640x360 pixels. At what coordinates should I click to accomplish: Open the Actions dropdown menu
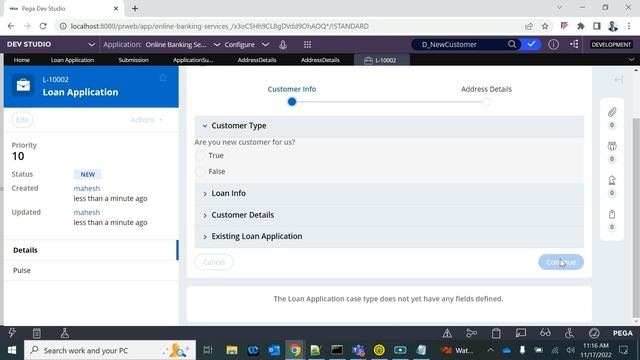click(147, 120)
